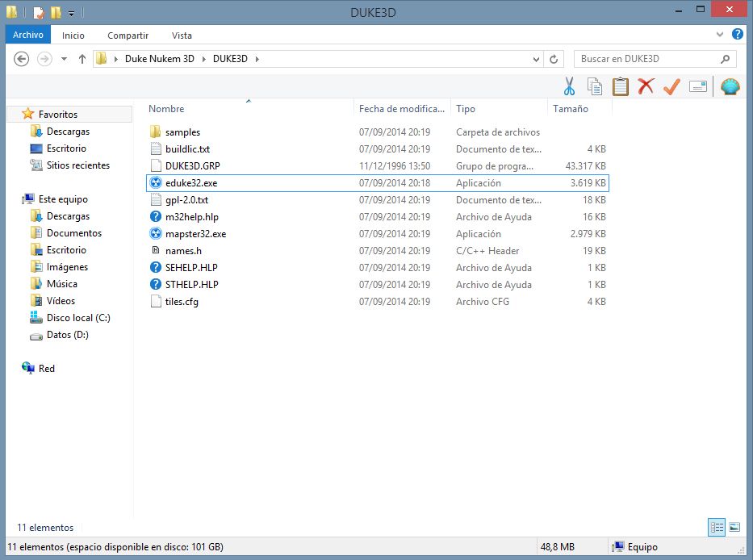The height and width of the screenshot is (560, 753).
Task: Open the Inicio ribbon tab
Action: [x=73, y=36]
